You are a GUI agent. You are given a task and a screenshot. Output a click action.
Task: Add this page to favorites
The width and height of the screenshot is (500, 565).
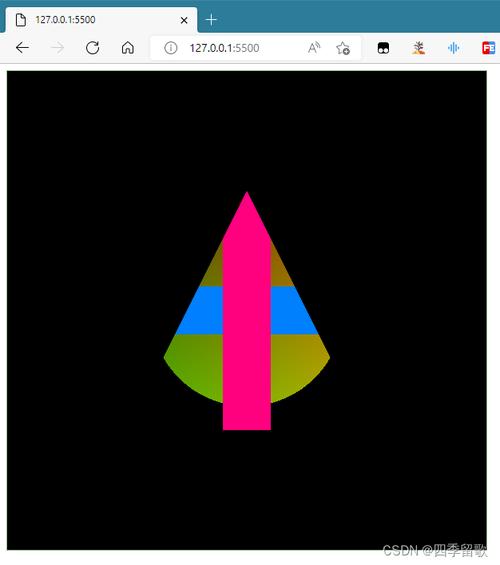coord(343,48)
